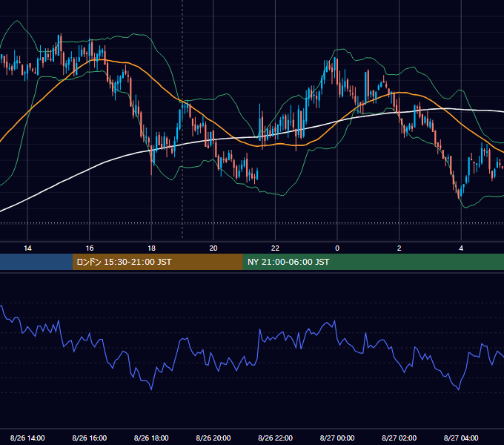504x445 pixels.
Task: Select the ロンドン 15:30-21:00 JST session bar
Action: pyautogui.click(x=157, y=262)
